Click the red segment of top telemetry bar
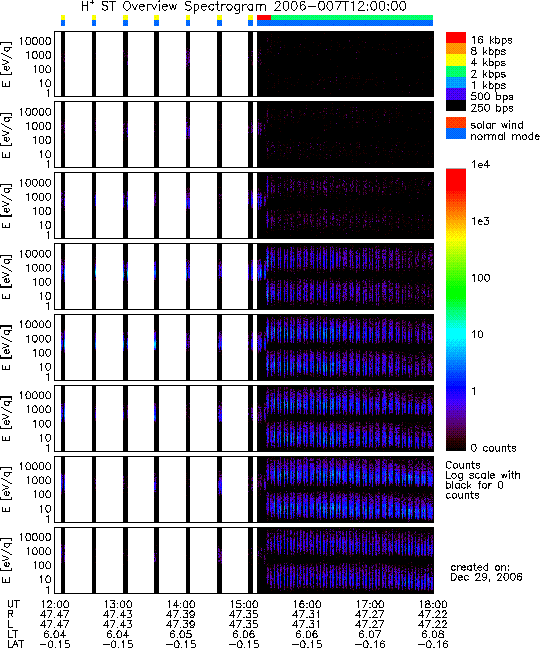540x648 pixels. [264, 17]
